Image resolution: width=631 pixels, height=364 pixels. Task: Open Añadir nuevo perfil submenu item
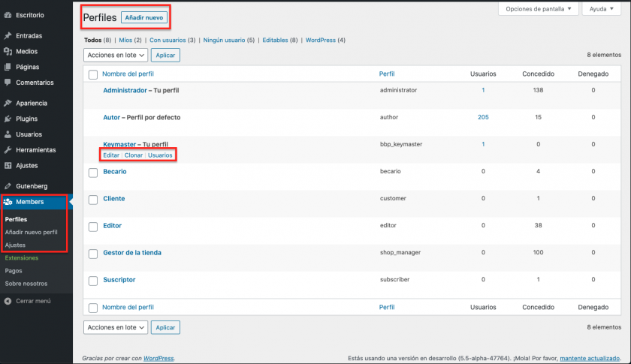(31, 232)
